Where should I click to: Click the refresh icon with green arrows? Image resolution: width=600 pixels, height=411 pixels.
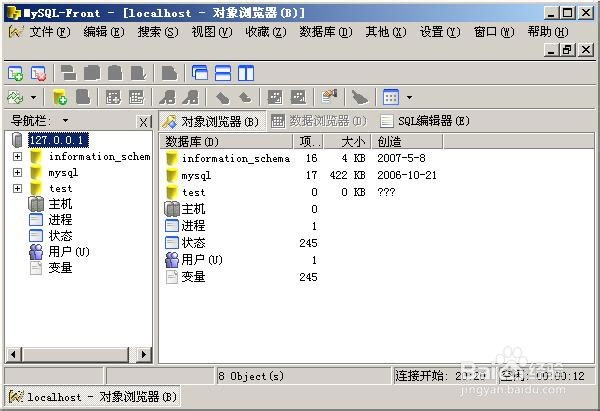[15, 97]
